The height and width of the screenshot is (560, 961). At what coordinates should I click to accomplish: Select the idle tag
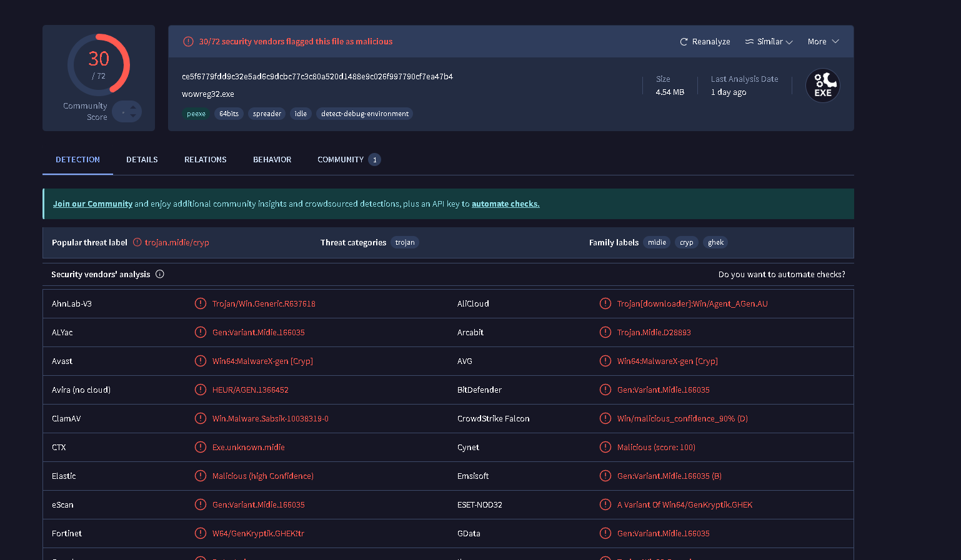click(301, 114)
